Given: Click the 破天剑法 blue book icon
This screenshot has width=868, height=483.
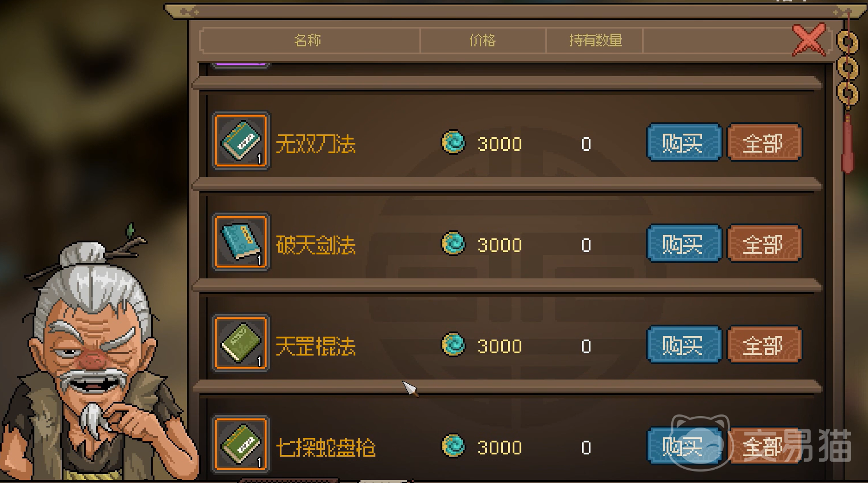Looking at the screenshot, I should point(241,242).
